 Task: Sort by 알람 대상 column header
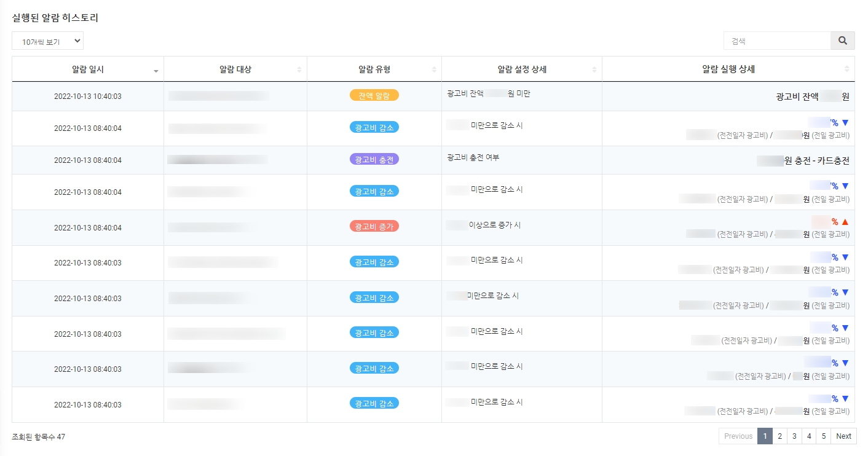235,69
